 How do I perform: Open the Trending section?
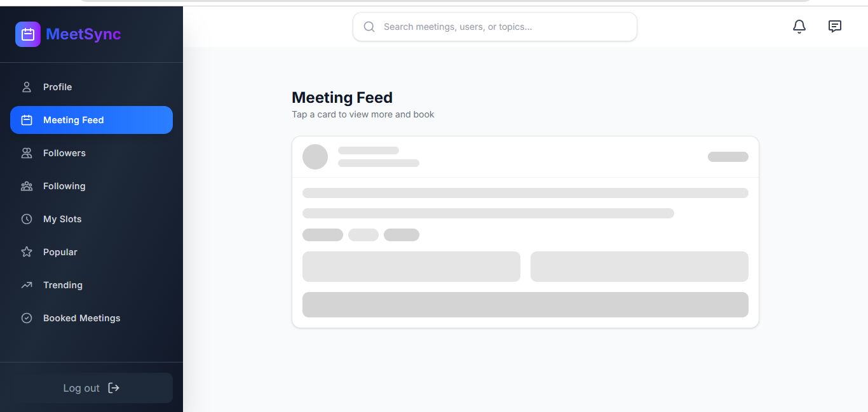(63, 285)
